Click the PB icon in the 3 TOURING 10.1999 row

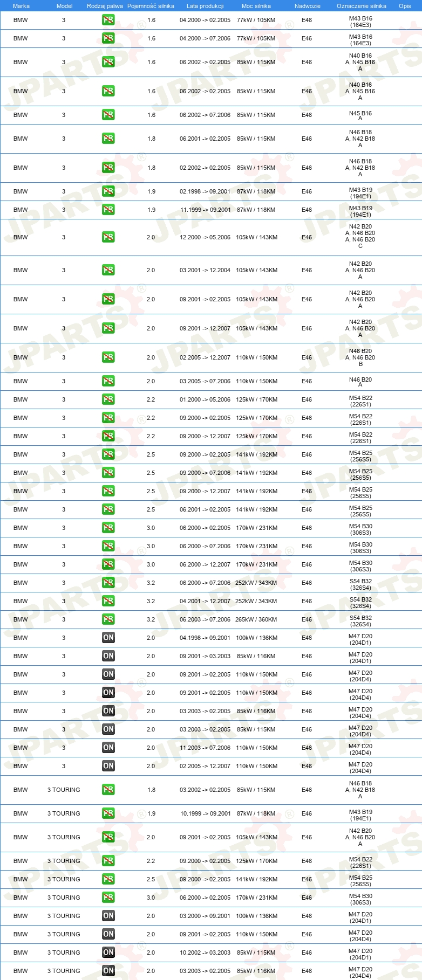tap(108, 813)
